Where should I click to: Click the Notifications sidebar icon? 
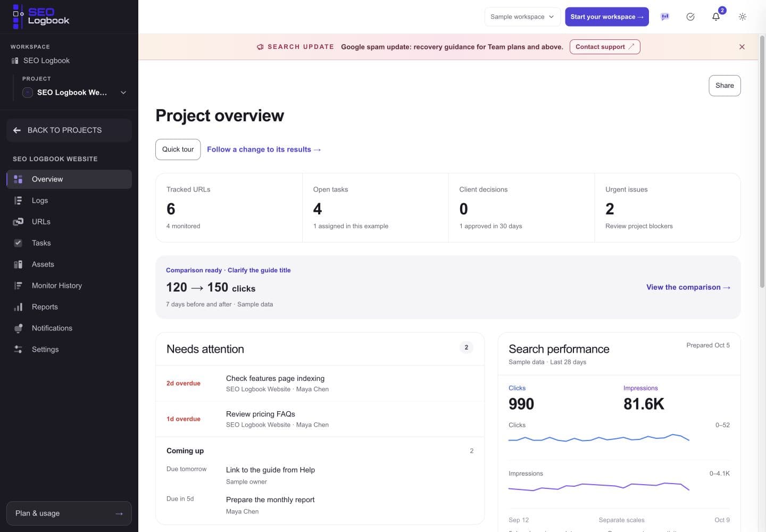[x=18, y=328]
